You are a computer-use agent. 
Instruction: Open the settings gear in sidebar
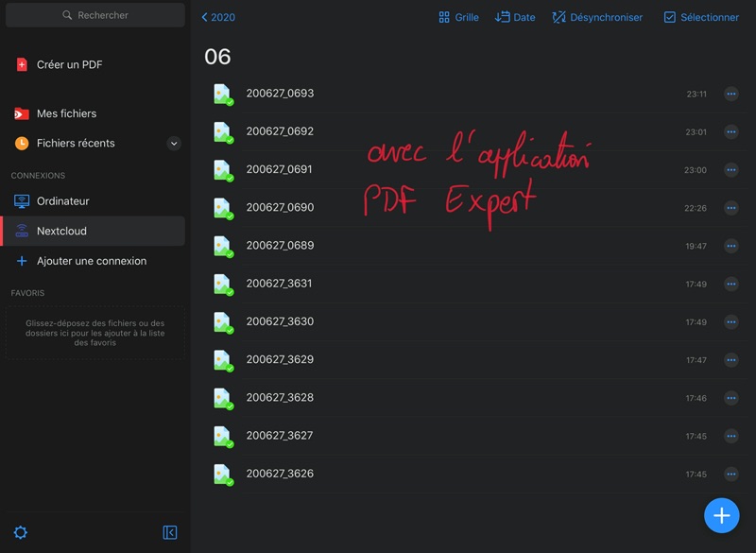point(21,532)
